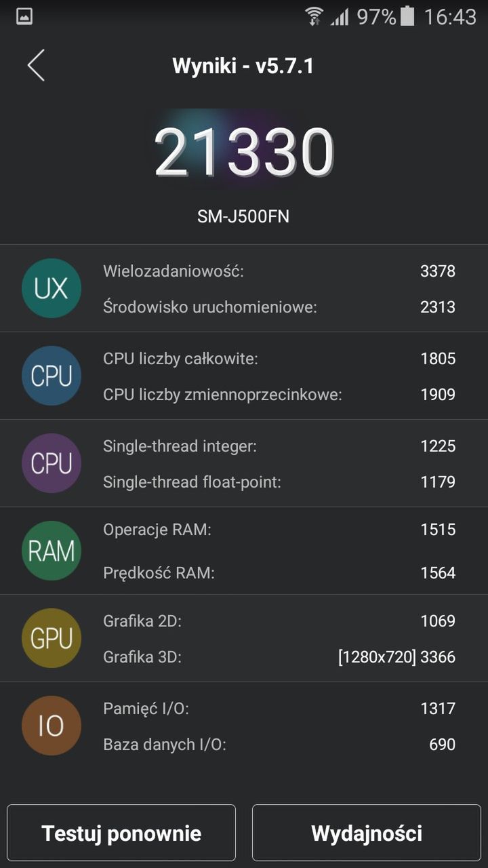Select the UX category icon
This screenshot has height=868, width=488.
(52, 288)
